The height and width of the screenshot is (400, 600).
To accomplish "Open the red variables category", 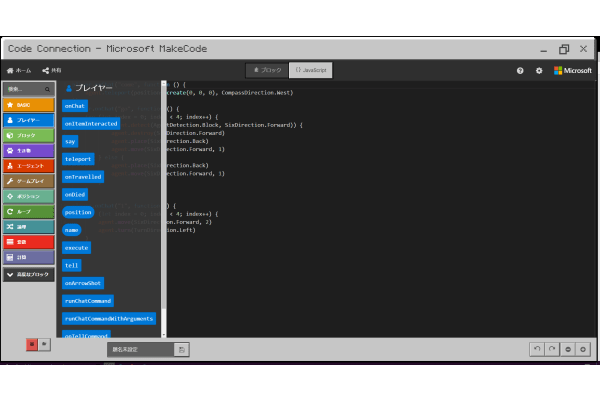I will (x=29, y=242).
